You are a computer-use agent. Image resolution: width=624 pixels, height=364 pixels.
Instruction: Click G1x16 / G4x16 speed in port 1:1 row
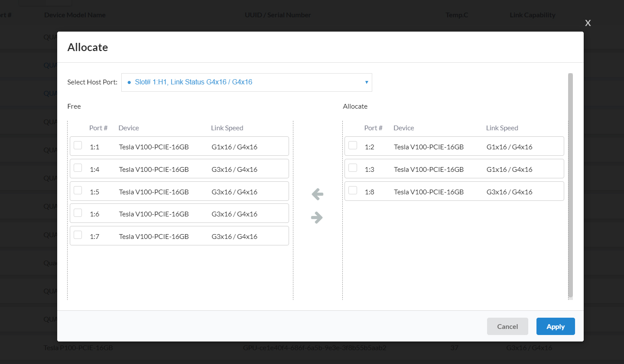[234, 147]
